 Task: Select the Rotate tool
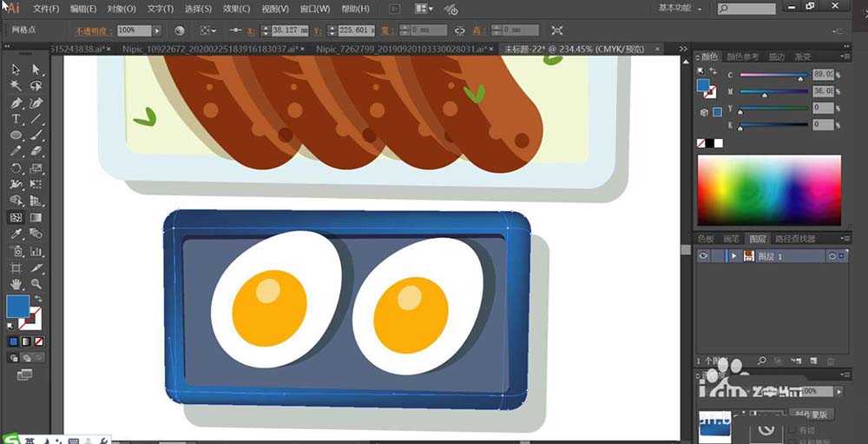16,168
